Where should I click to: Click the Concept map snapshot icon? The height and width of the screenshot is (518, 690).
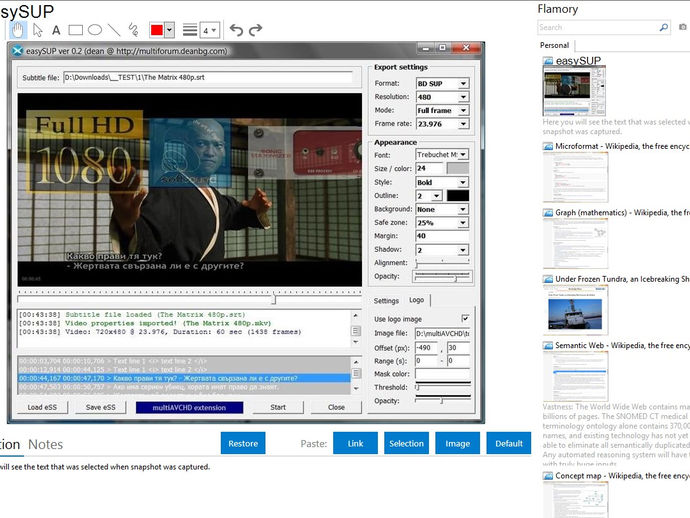548,476
